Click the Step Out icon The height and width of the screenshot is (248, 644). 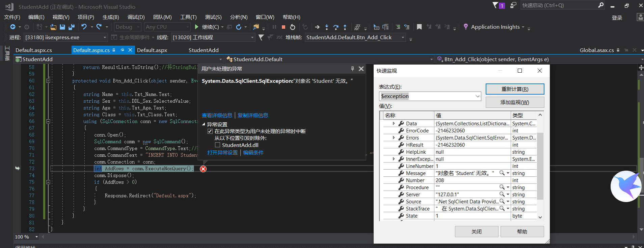tap(345, 27)
